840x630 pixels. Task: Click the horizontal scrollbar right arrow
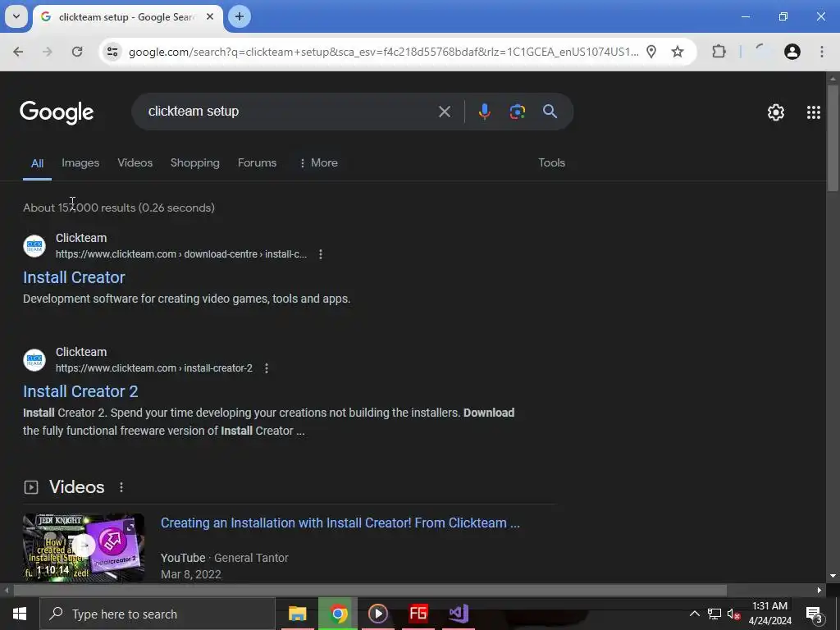tap(819, 591)
